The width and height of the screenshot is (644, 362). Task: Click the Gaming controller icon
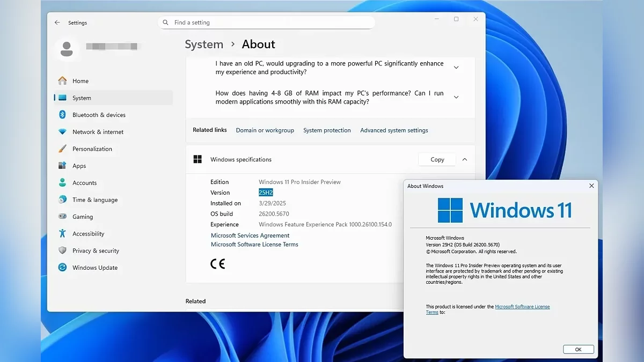63,217
